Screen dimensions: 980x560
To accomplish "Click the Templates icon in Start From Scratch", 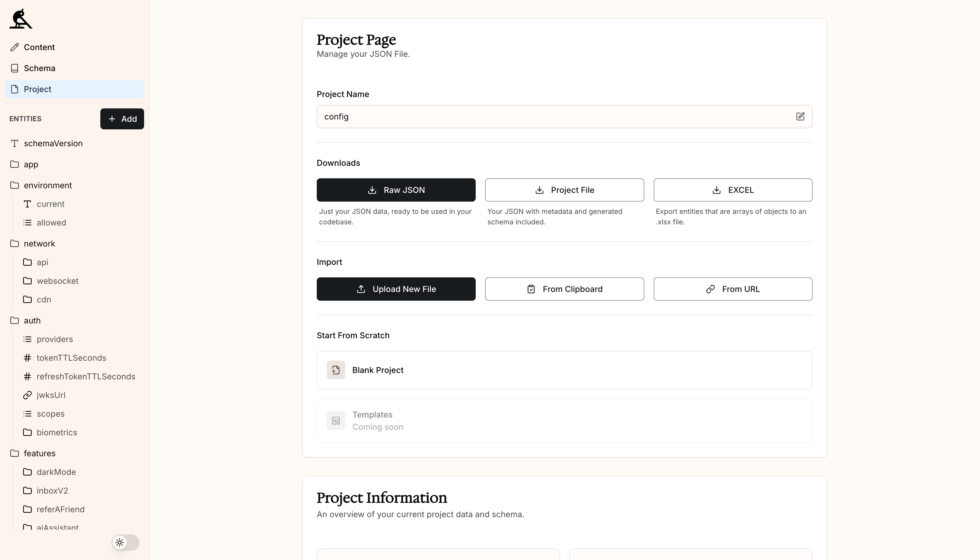I will (x=336, y=420).
